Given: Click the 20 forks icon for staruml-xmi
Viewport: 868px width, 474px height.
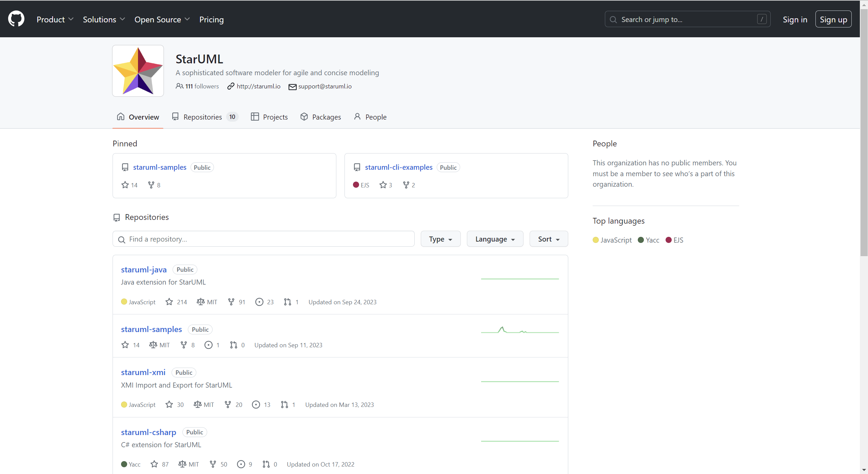Looking at the screenshot, I should coord(228,405).
